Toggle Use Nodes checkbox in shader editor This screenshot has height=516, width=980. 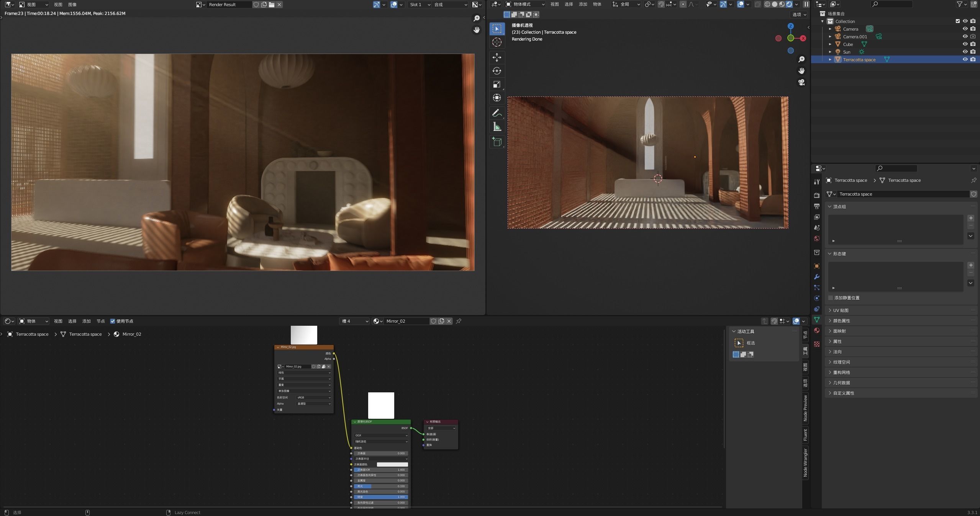tap(113, 321)
